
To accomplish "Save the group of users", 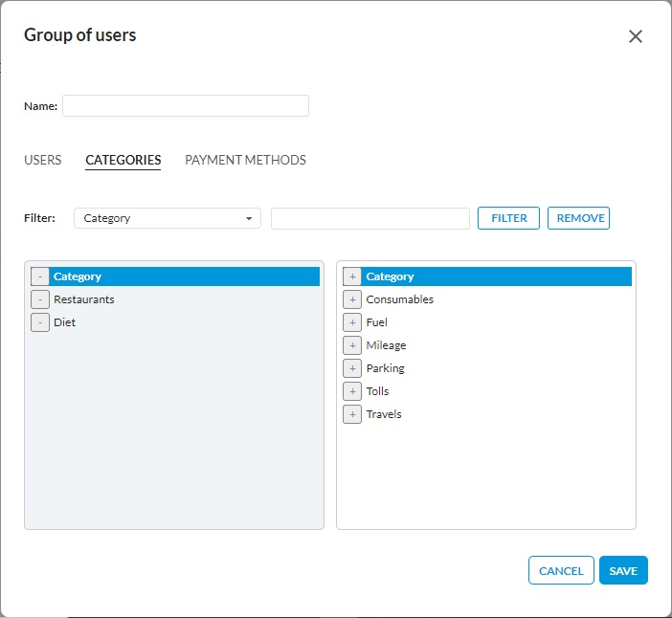I will 623,570.
